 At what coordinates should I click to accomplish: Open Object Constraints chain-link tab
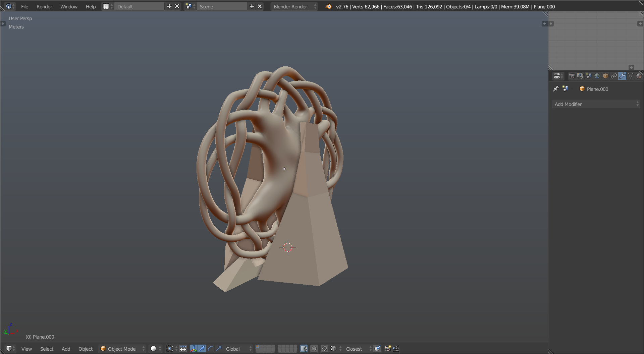coord(614,76)
